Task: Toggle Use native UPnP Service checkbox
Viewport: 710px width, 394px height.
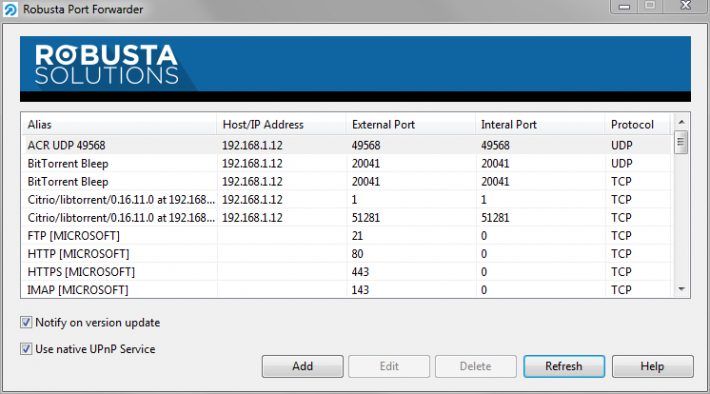Action: [x=26, y=349]
